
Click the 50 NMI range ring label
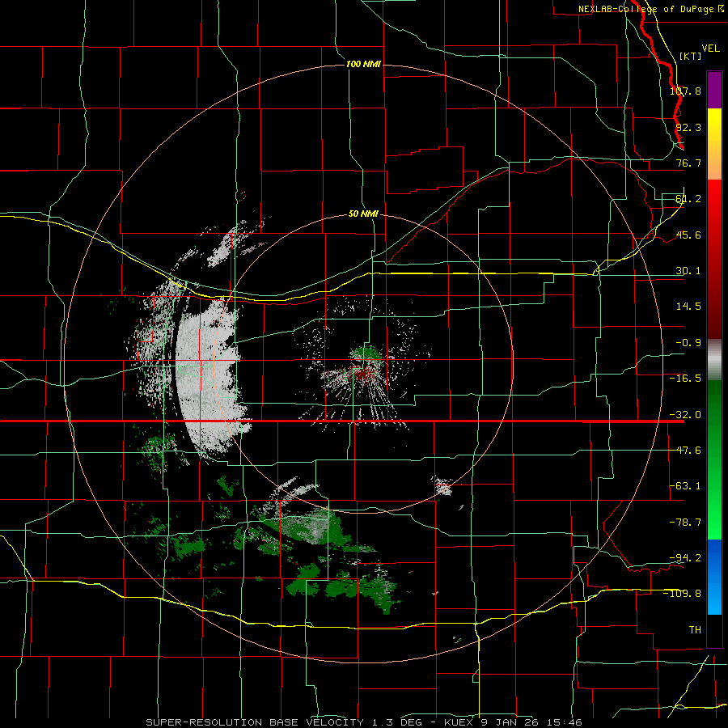click(363, 214)
